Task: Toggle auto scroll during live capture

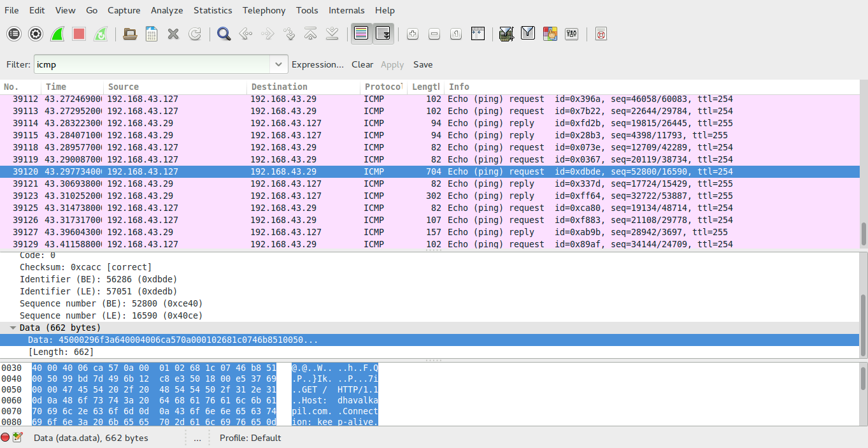Action: tap(383, 34)
